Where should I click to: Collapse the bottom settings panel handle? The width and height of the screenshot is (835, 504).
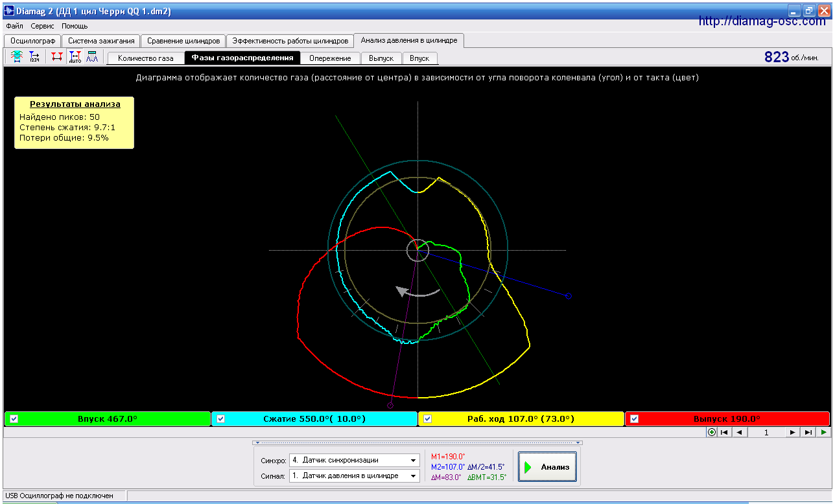click(417, 443)
